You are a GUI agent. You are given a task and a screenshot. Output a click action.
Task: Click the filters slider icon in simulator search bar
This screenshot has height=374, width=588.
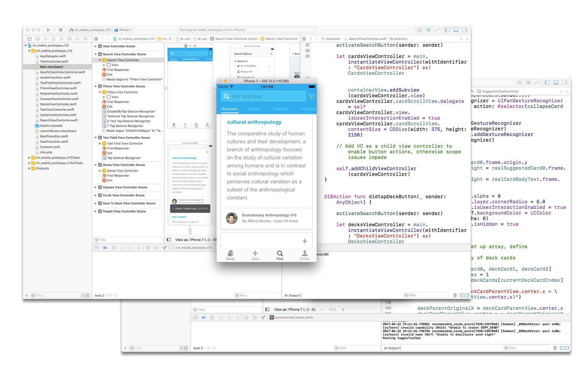point(311,96)
